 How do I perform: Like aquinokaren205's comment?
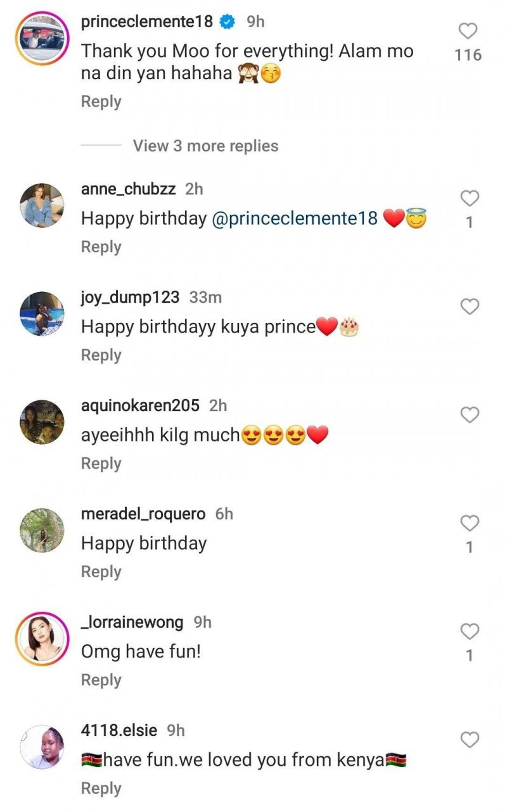point(469,416)
